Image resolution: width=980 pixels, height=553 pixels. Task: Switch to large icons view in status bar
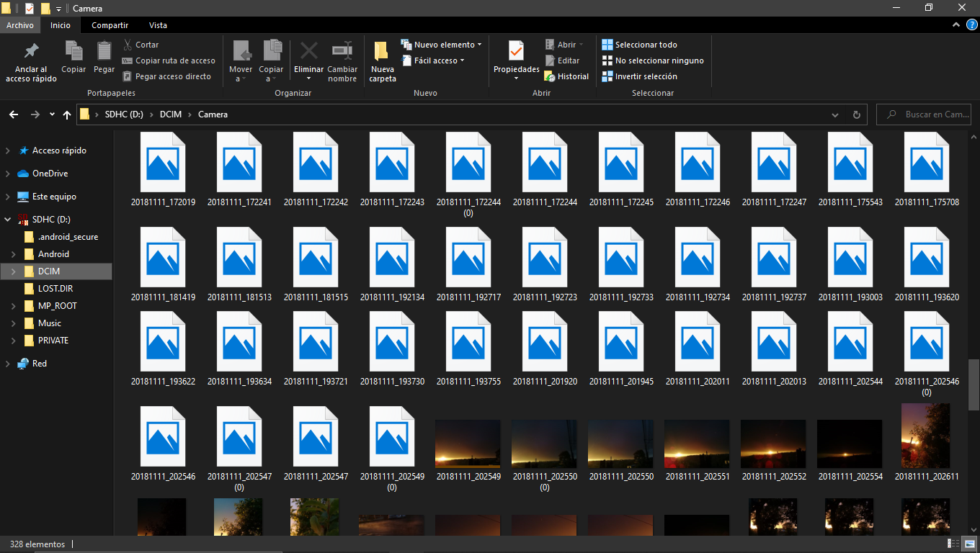969,544
